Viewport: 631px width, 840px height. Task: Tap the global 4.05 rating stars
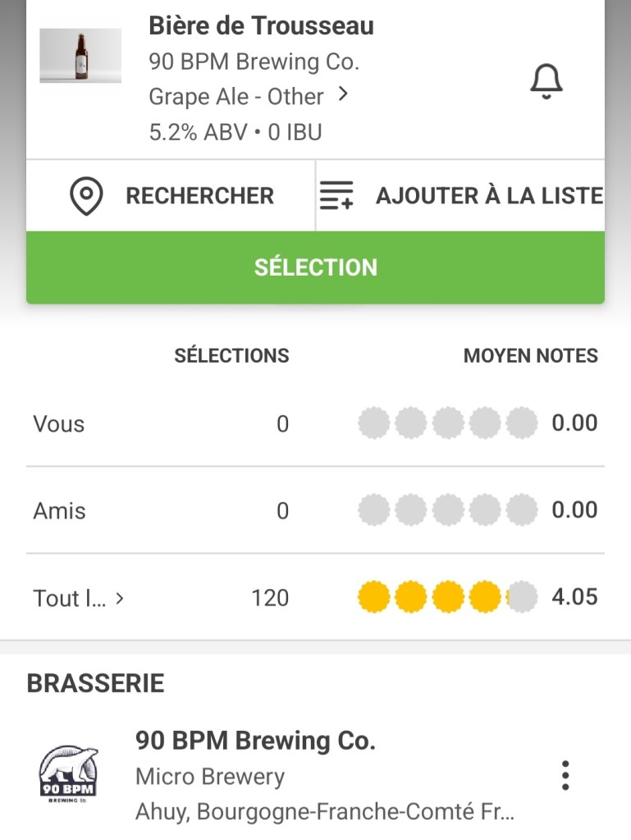[447, 597]
